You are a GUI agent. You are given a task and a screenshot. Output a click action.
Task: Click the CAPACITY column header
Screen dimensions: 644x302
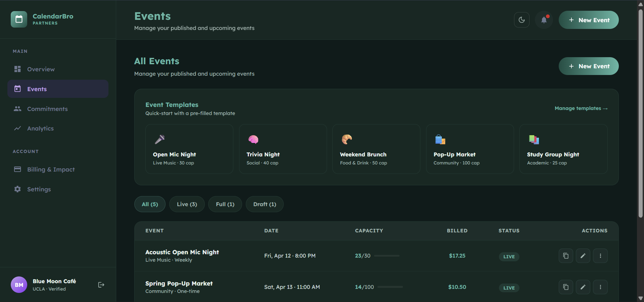(369, 231)
